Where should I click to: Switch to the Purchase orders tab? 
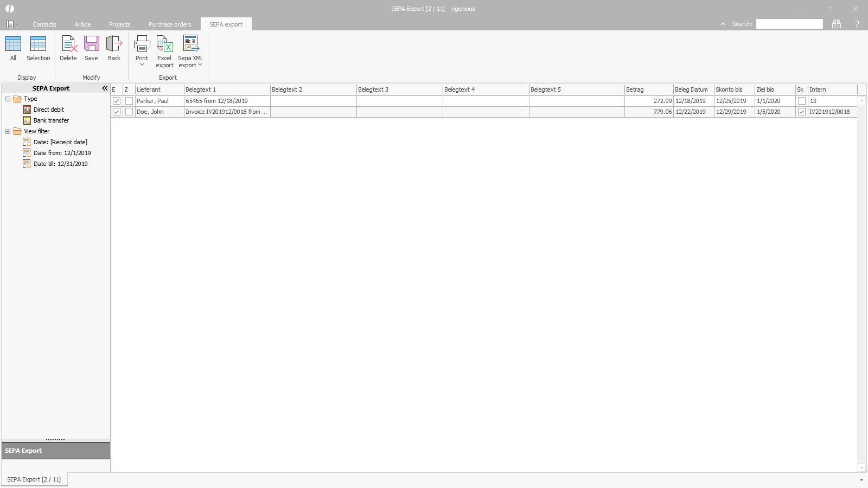[170, 24]
